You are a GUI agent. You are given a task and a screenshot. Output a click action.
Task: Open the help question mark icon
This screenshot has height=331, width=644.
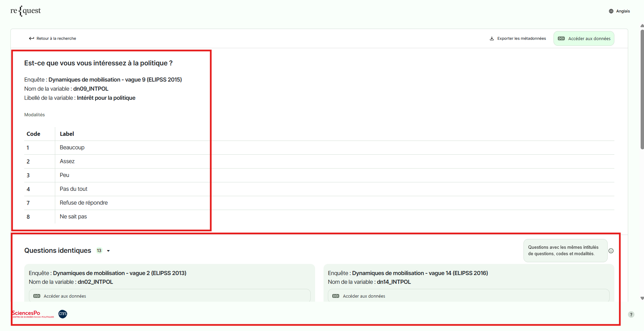[x=631, y=314]
